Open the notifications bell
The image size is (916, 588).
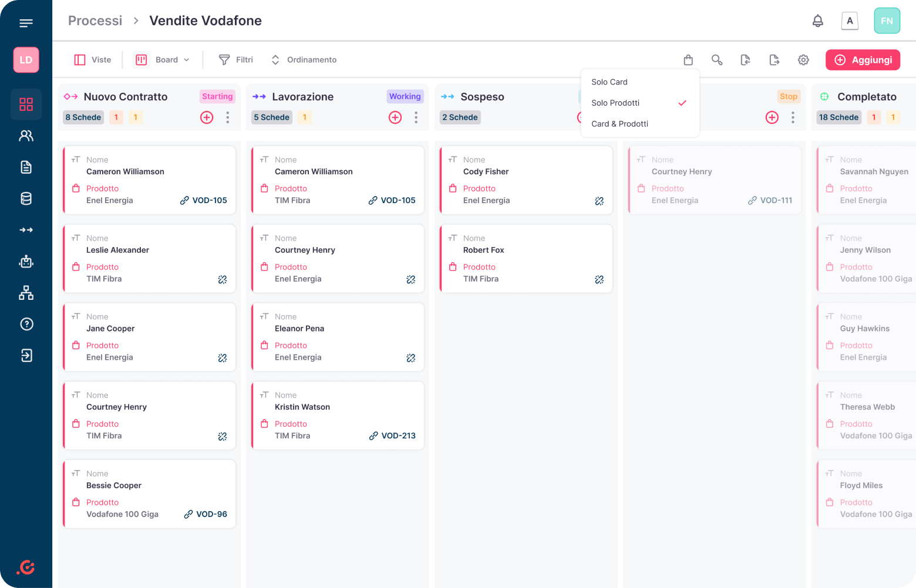pos(817,21)
